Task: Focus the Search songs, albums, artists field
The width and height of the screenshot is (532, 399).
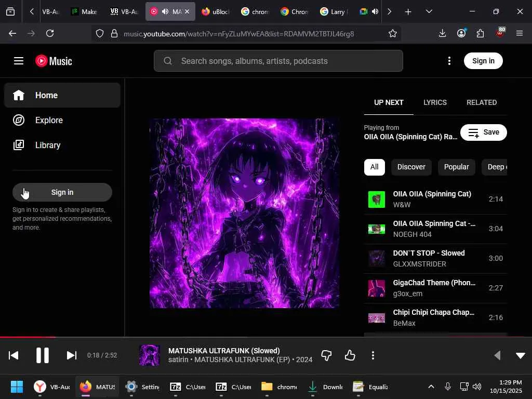Action: click(278, 61)
